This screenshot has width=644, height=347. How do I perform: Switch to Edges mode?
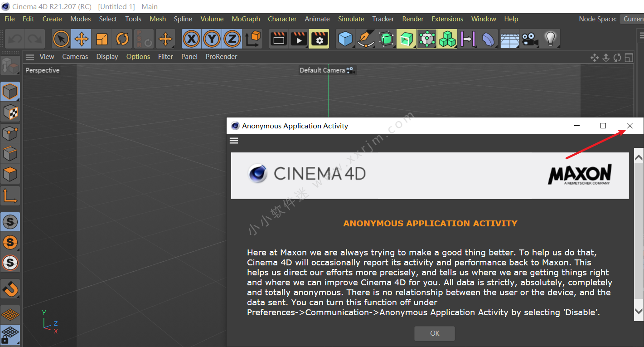(10, 154)
